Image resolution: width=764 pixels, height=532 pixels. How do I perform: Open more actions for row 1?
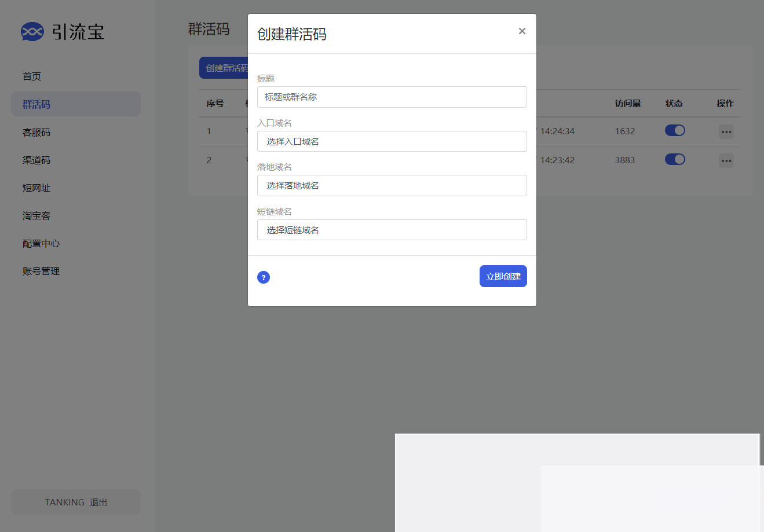tap(726, 132)
